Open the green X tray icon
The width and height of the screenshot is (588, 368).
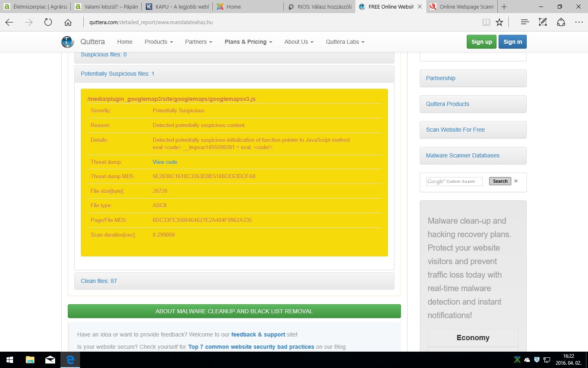pyautogui.click(x=517, y=360)
